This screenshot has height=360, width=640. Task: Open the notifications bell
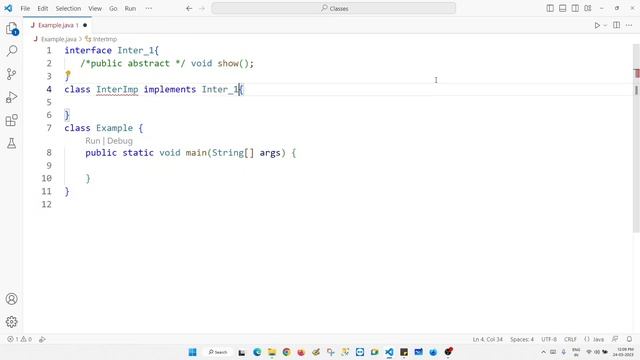[629, 339]
